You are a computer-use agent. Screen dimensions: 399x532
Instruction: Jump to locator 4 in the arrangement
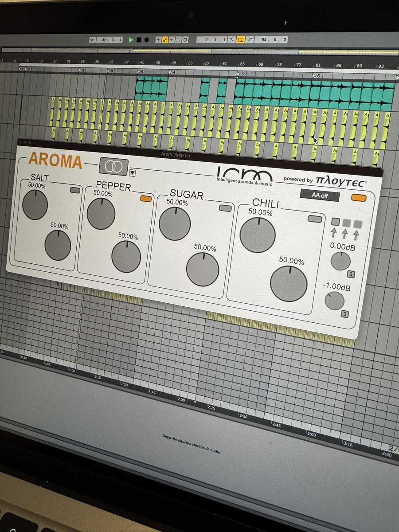[x=172, y=72]
